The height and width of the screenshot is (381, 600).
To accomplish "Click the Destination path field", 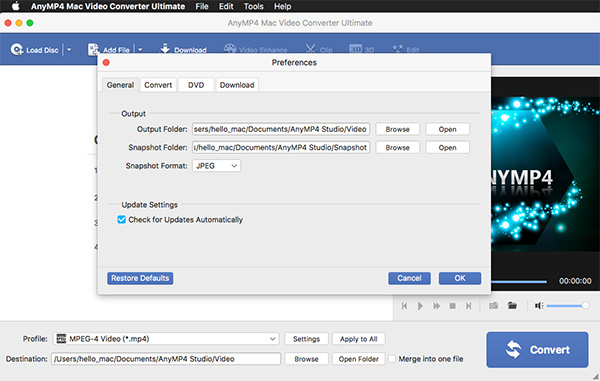I will [x=166, y=359].
